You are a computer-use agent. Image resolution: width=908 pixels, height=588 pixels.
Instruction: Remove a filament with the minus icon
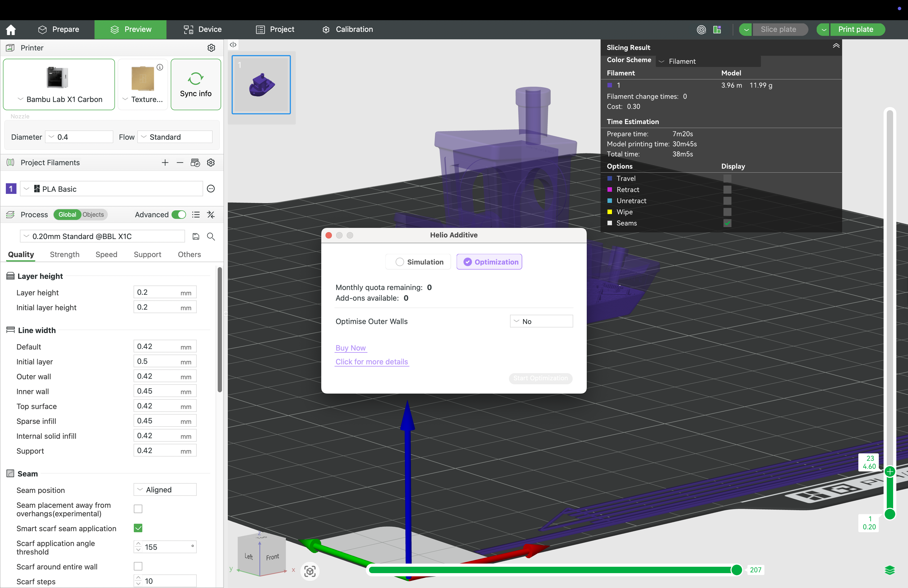(x=180, y=163)
